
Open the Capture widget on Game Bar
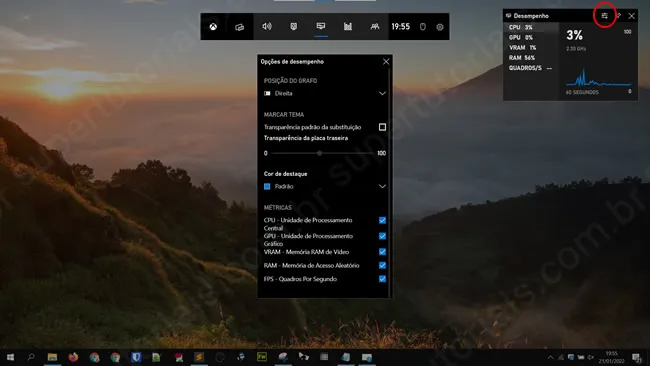[240, 27]
